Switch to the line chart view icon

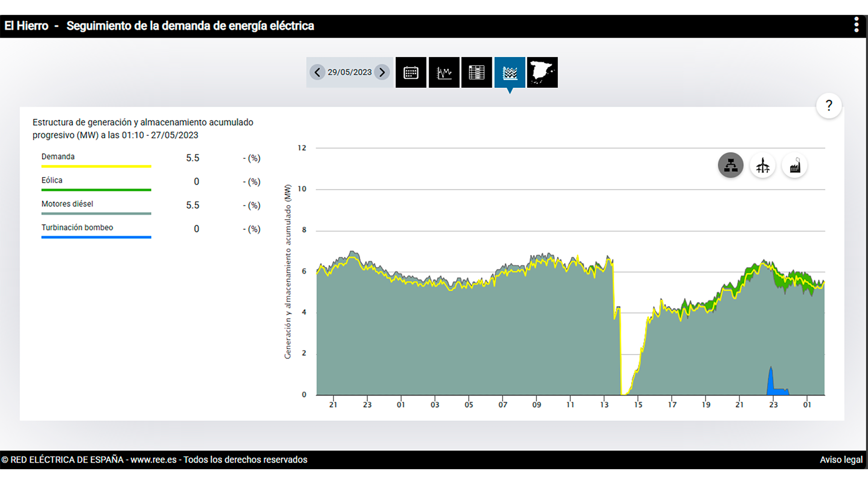point(444,72)
